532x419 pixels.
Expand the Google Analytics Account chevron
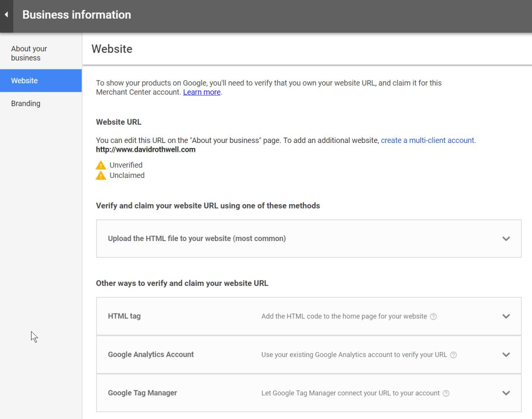[x=506, y=355]
